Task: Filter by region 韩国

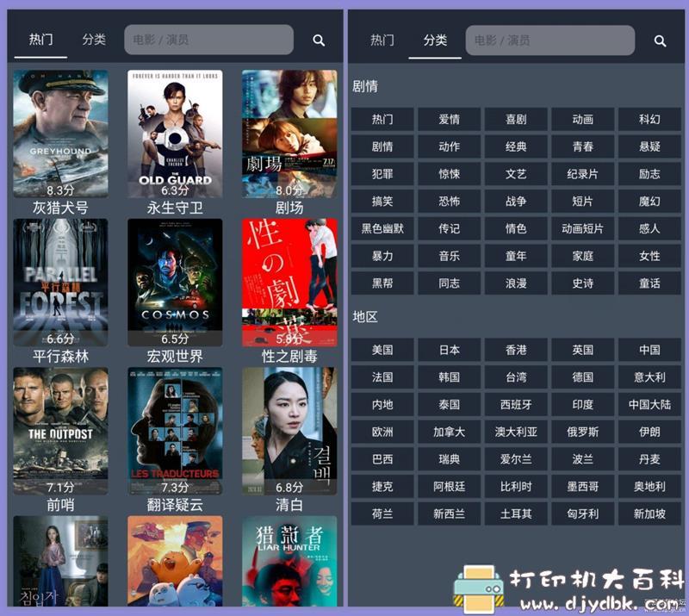Action: [449, 377]
